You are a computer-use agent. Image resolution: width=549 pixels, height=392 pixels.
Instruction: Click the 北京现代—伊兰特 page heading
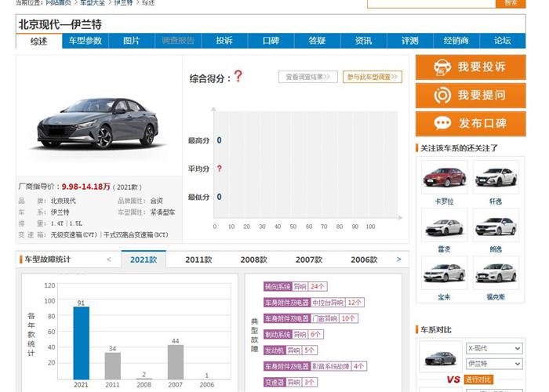(60, 24)
